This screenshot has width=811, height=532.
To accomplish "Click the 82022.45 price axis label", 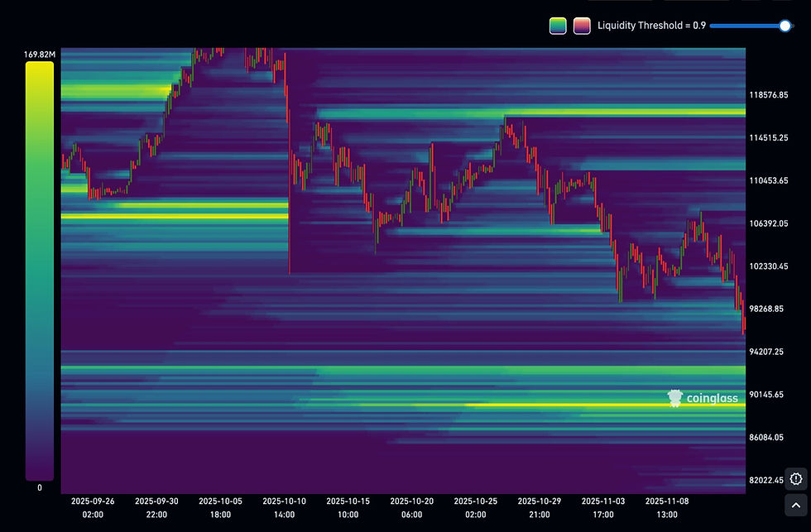I will coord(766,481).
